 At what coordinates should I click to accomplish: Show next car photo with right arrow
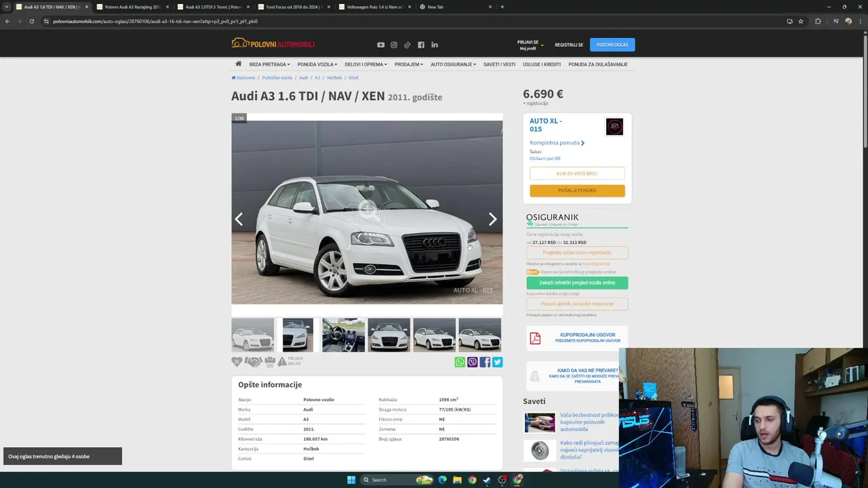[x=493, y=219]
